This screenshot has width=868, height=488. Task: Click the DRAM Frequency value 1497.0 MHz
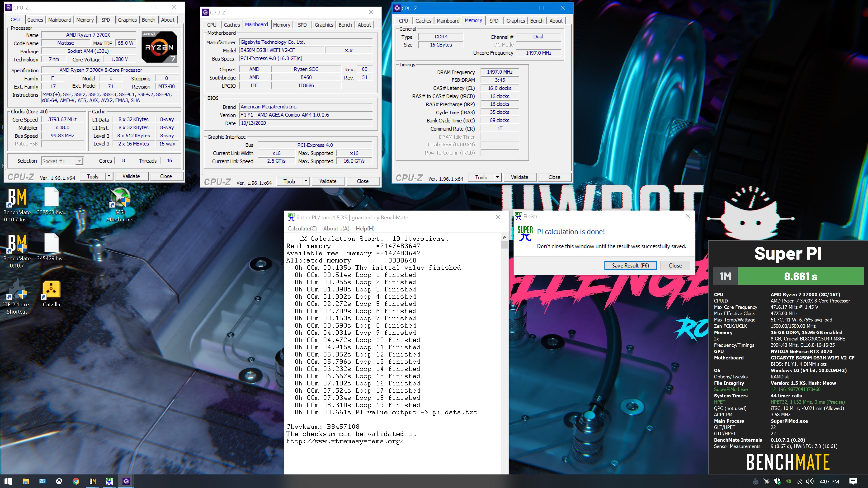pyautogui.click(x=499, y=72)
